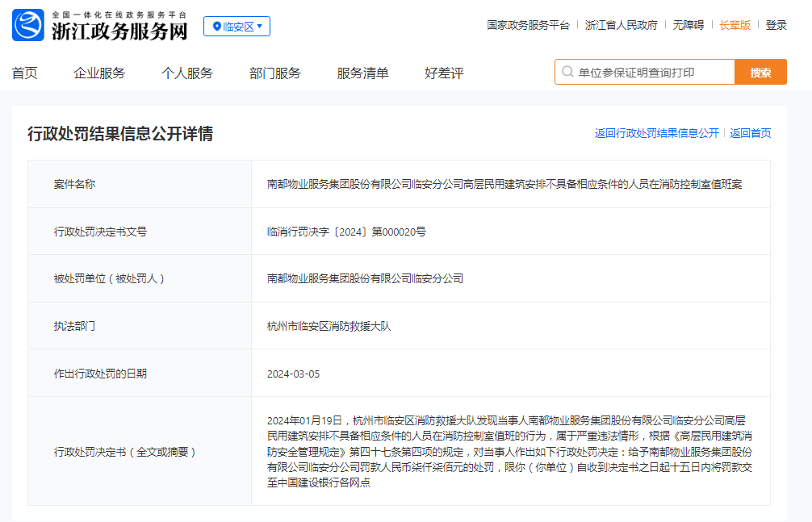
Task: Open 好差评 menu item
Action: tap(444, 73)
